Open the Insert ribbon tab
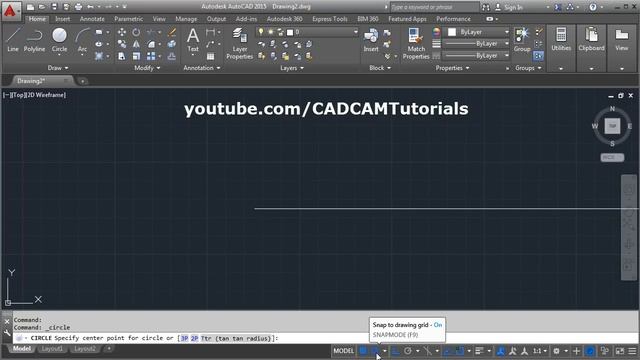Screen dimensions: 640x360 point(62,19)
